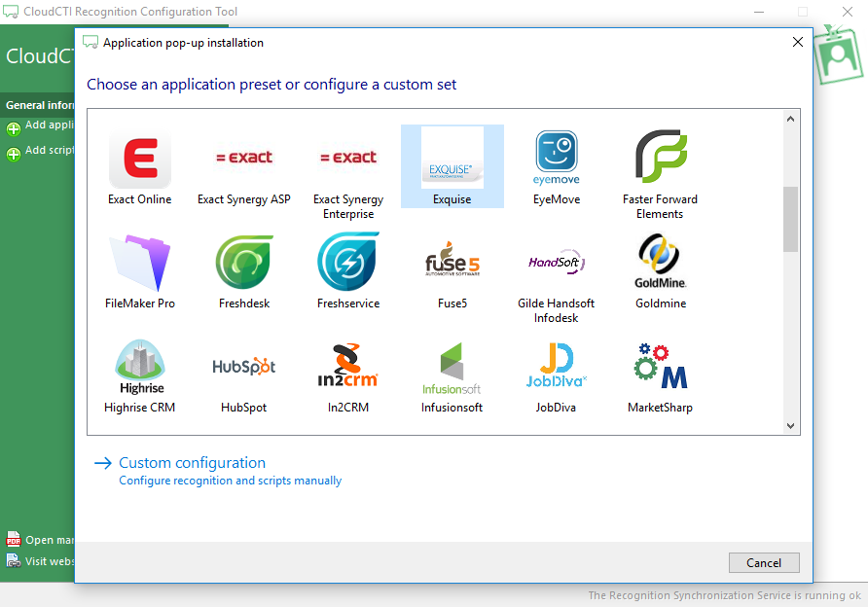Open Custom configuration link

[192, 463]
